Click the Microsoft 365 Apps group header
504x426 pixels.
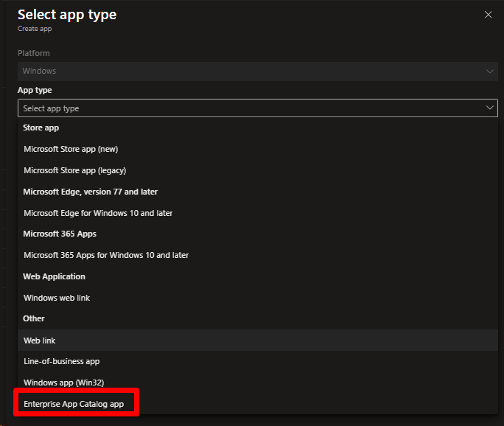60,234
